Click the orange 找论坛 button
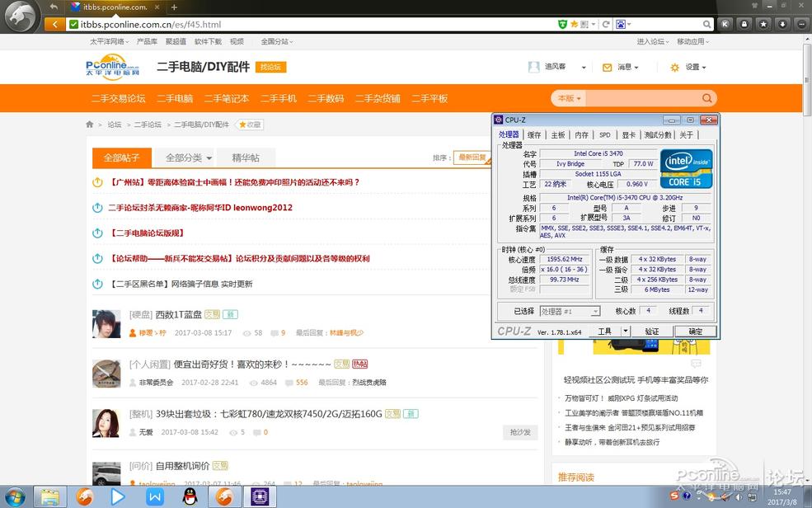 (x=270, y=68)
